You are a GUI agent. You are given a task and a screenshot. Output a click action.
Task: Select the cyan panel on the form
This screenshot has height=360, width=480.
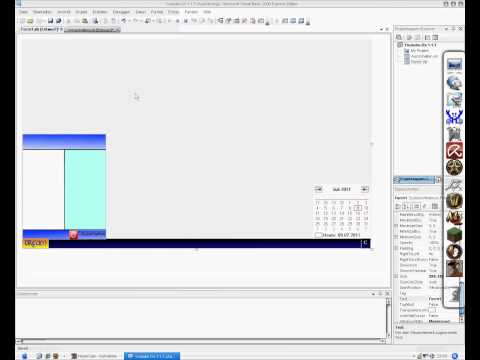coord(85,189)
